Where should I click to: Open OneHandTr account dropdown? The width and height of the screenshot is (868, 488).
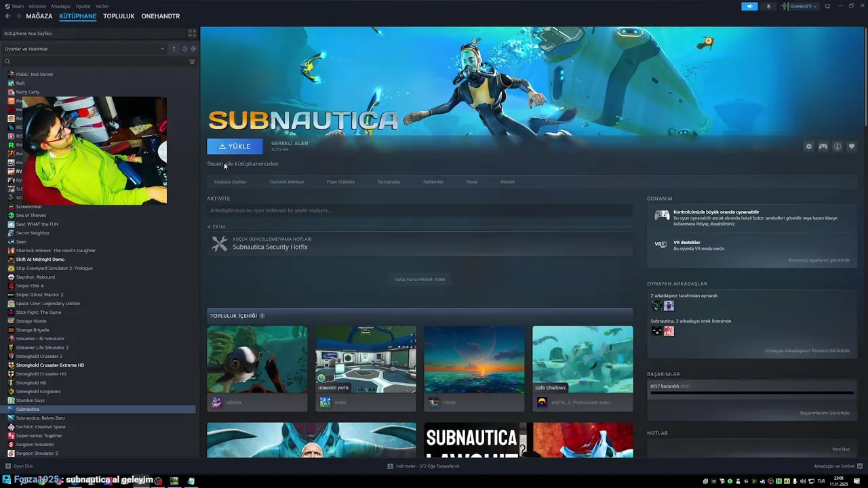[800, 6]
